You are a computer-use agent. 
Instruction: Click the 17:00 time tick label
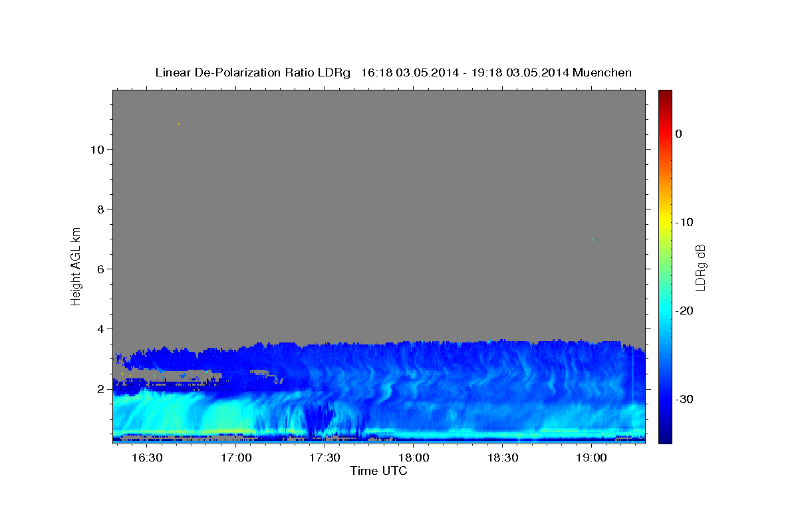235,458
